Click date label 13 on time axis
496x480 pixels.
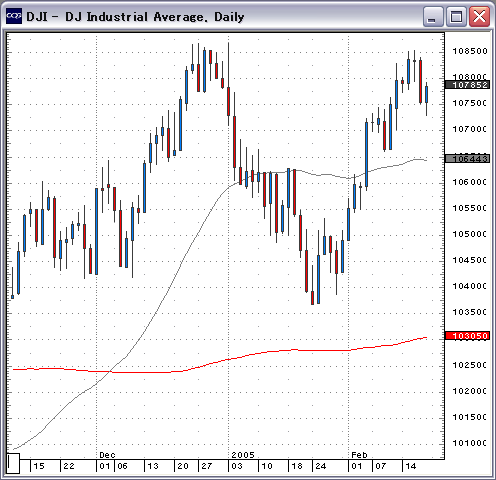click(153, 466)
